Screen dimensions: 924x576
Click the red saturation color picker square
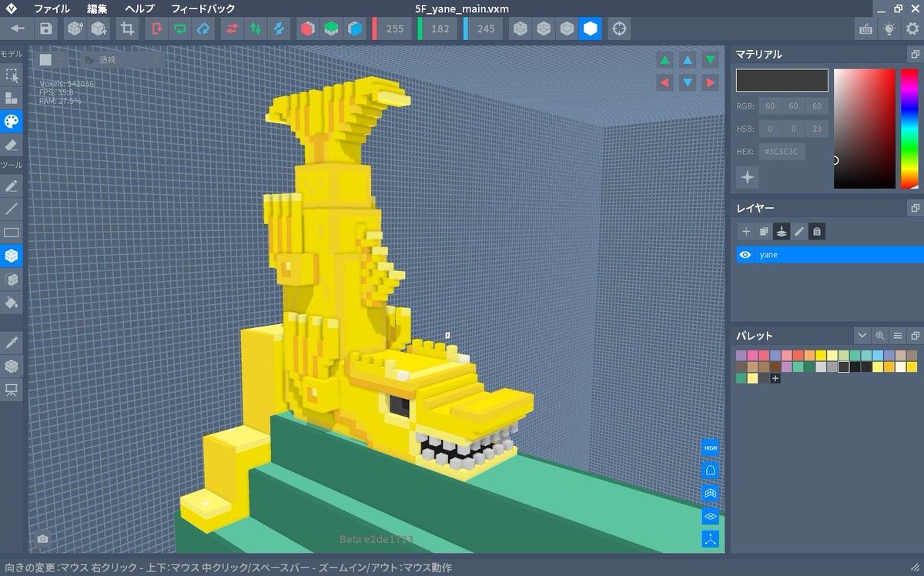coord(865,129)
